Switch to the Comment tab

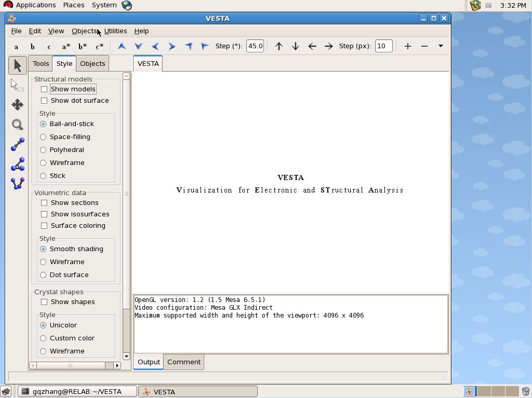pyautogui.click(x=183, y=362)
